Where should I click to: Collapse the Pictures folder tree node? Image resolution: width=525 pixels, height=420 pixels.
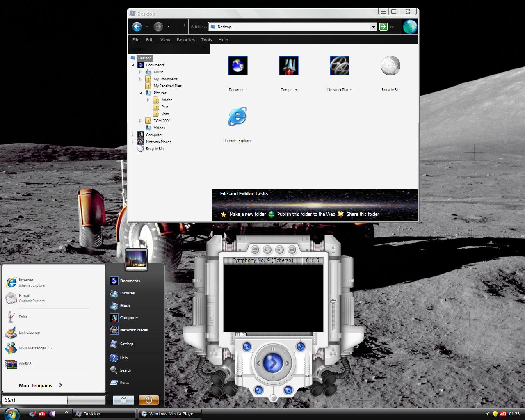(x=141, y=93)
